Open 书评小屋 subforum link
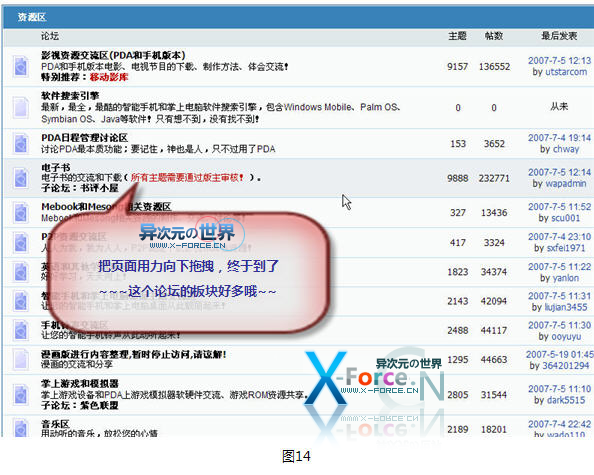This screenshot has width=594, height=475. point(99,188)
